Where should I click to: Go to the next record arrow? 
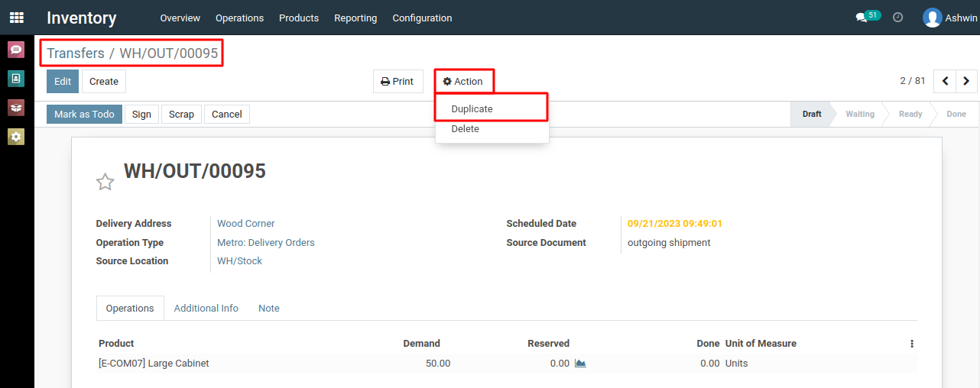(x=966, y=81)
